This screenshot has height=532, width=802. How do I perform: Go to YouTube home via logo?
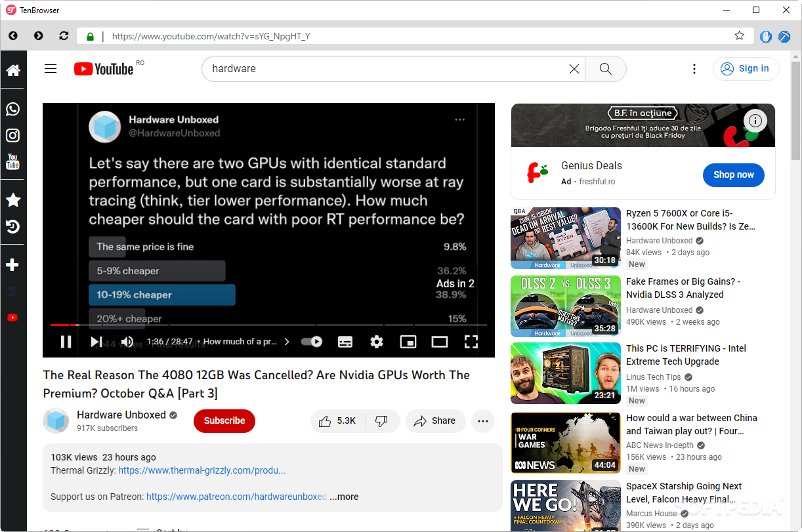click(x=104, y=69)
